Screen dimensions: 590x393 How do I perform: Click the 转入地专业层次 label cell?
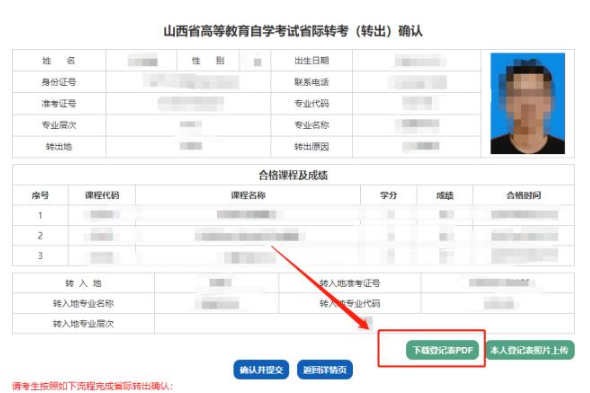point(84,324)
